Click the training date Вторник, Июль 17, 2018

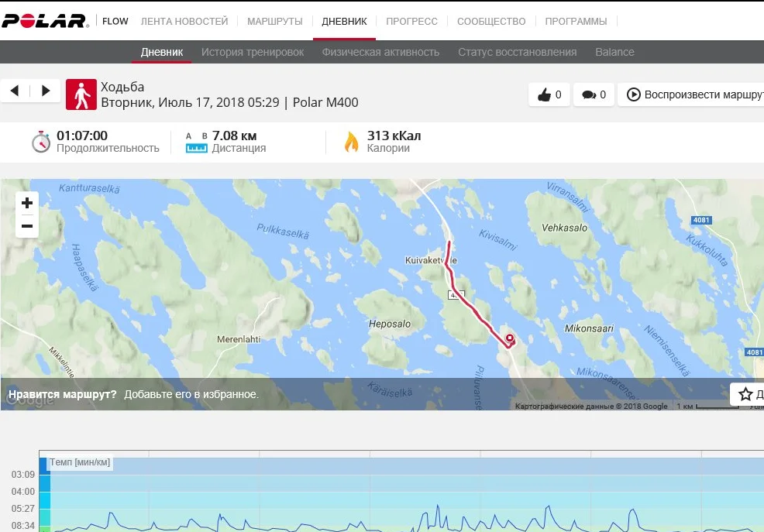click(190, 102)
